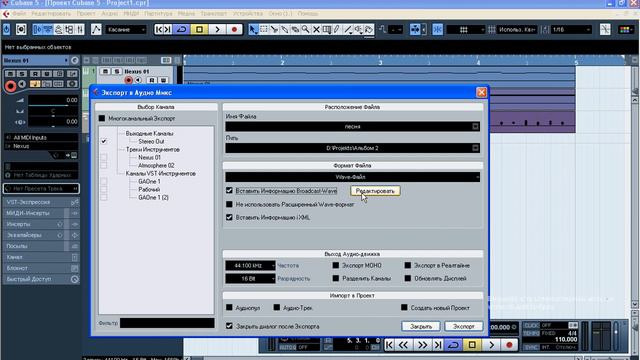Open the Файл menu
The height and width of the screenshot is (360, 640).
click(19, 13)
